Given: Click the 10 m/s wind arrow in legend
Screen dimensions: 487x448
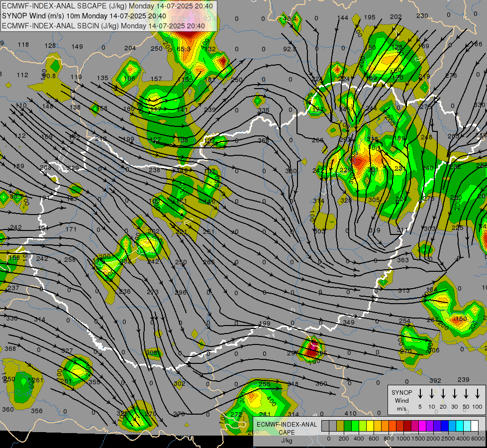Looking at the screenshot, I should pos(432,394).
